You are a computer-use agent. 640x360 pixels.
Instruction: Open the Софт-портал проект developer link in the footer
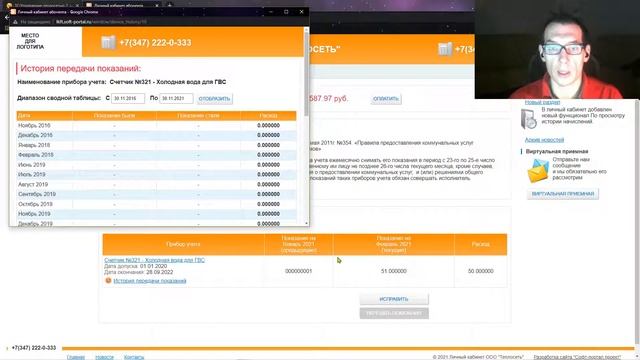click(x=577, y=357)
